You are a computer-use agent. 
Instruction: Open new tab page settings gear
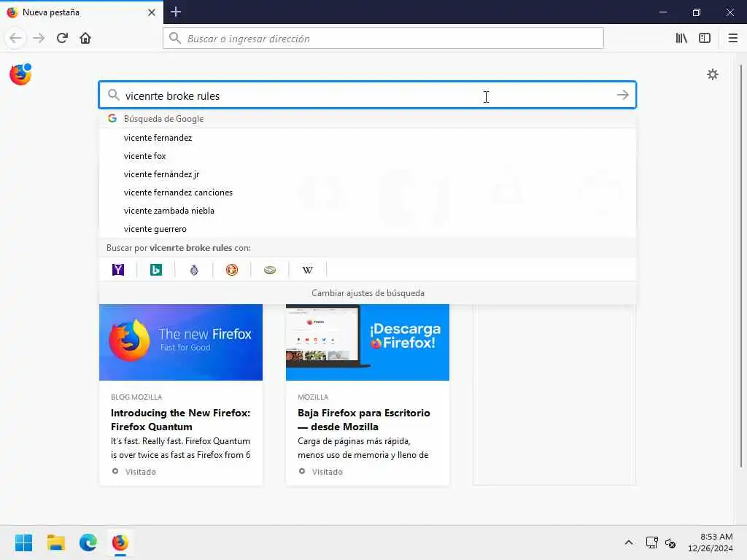712,74
